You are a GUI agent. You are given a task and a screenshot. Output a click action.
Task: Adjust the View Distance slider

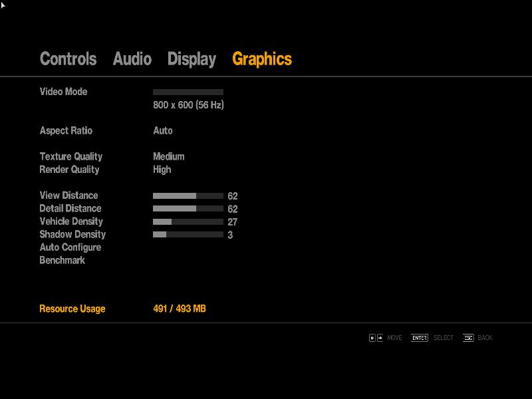point(188,196)
